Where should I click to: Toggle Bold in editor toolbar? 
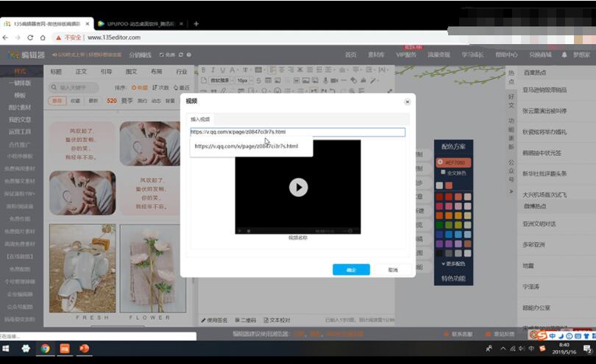click(203, 70)
